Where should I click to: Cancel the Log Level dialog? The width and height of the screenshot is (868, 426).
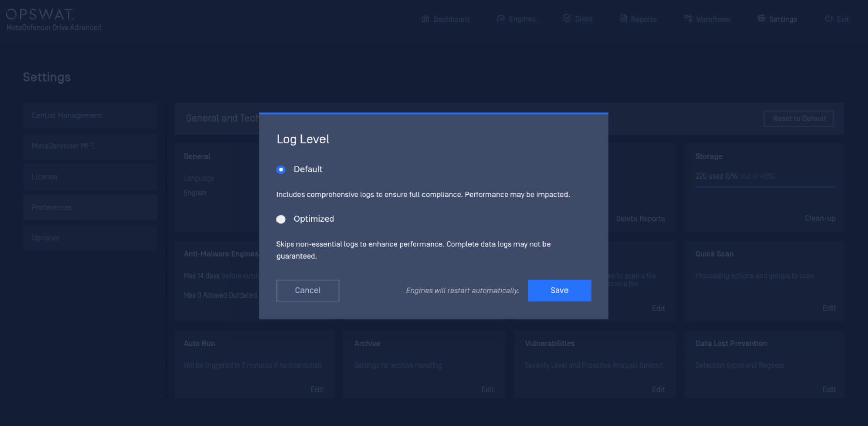(x=308, y=290)
